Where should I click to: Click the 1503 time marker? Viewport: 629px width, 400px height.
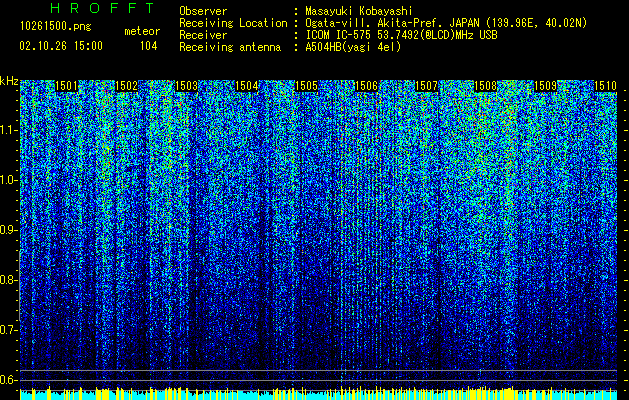[187, 86]
